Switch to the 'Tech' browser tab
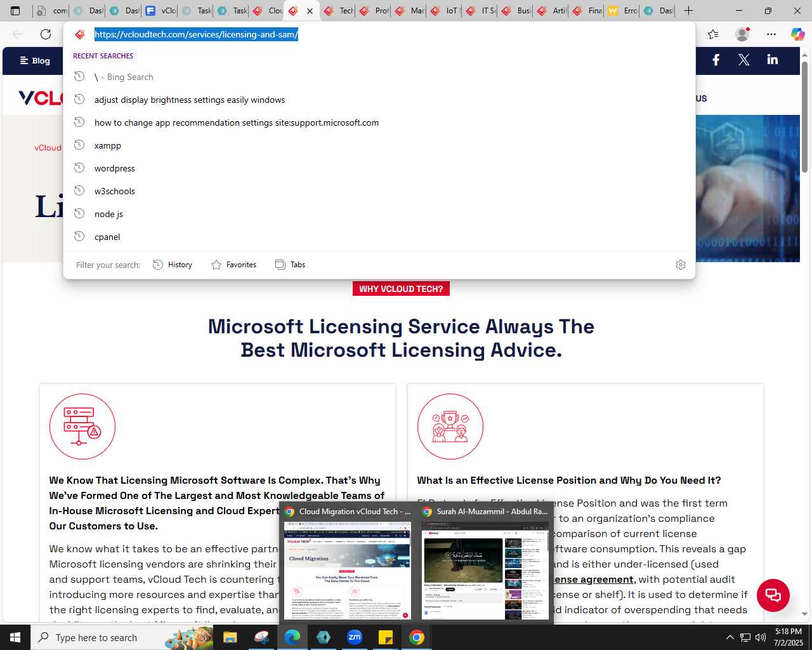812x650 pixels. point(339,11)
